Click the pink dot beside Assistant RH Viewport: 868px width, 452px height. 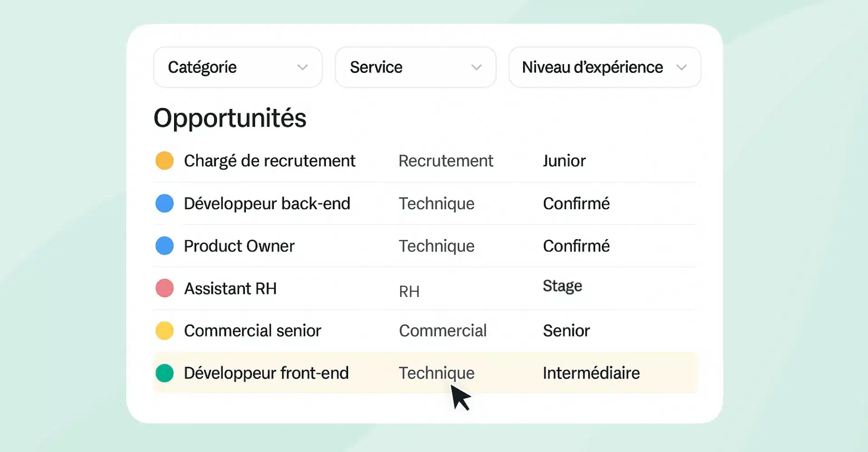[165, 288]
